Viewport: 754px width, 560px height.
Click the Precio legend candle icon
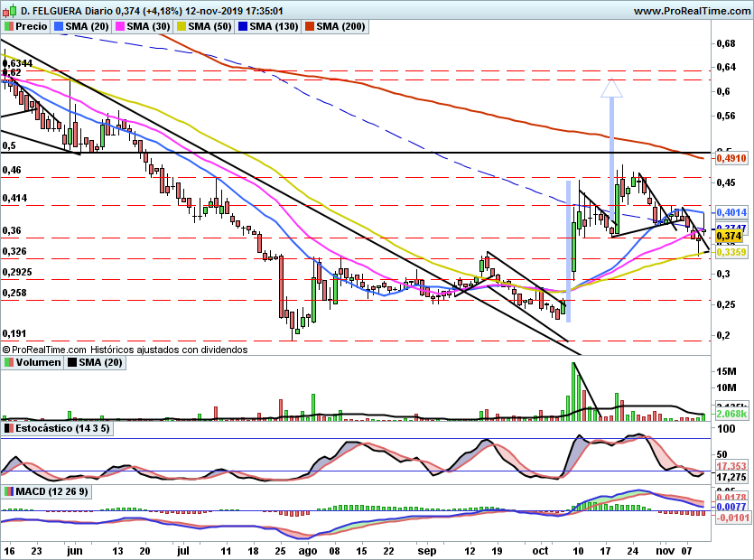[x=8, y=26]
